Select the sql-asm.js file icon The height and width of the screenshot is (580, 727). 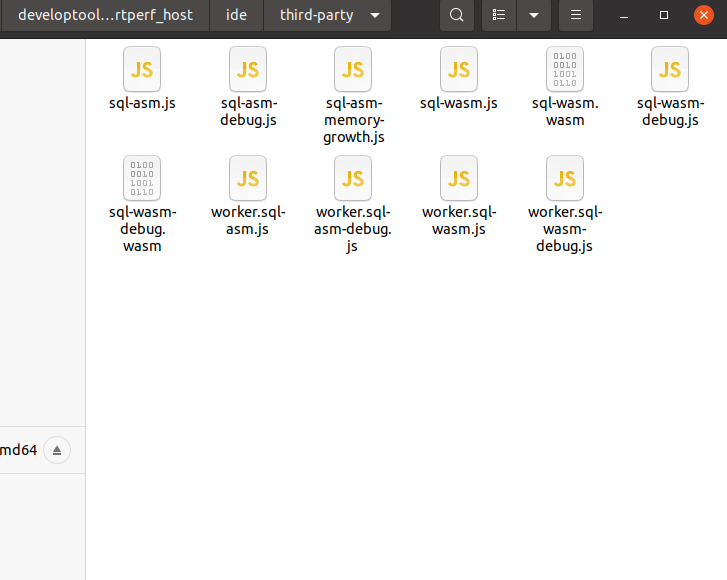pyautogui.click(x=142, y=68)
